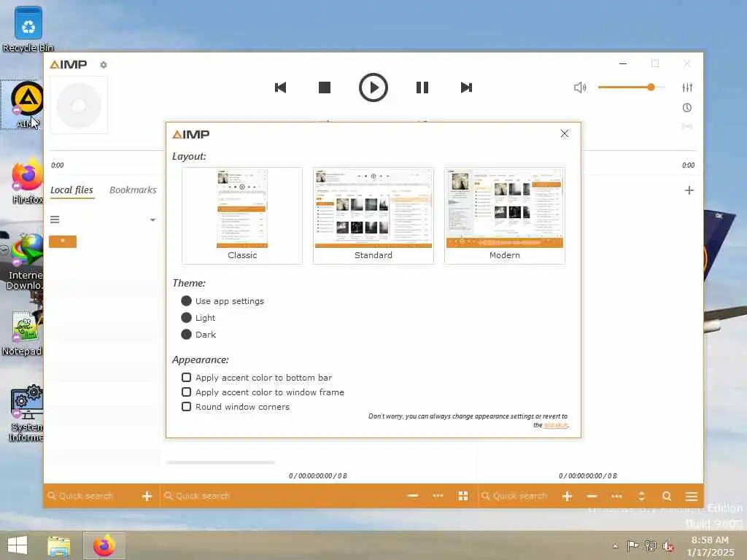Image resolution: width=747 pixels, height=560 pixels.
Task: Switch to the Local files tab
Action: (x=72, y=190)
